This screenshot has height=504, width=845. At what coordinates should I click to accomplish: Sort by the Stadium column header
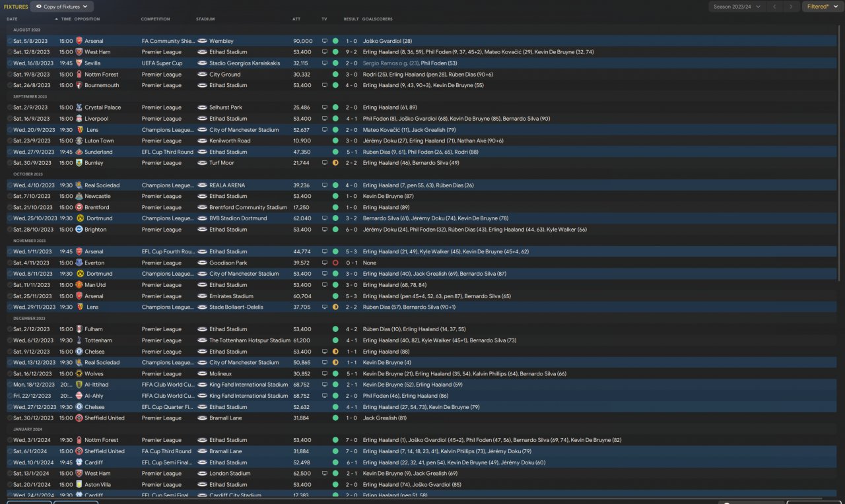205,19
